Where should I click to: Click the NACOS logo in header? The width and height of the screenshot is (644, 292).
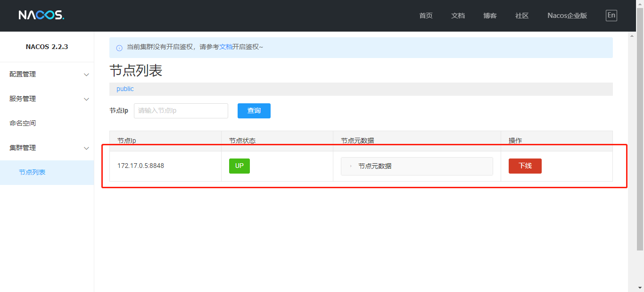pyautogui.click(x=41, y=15)
